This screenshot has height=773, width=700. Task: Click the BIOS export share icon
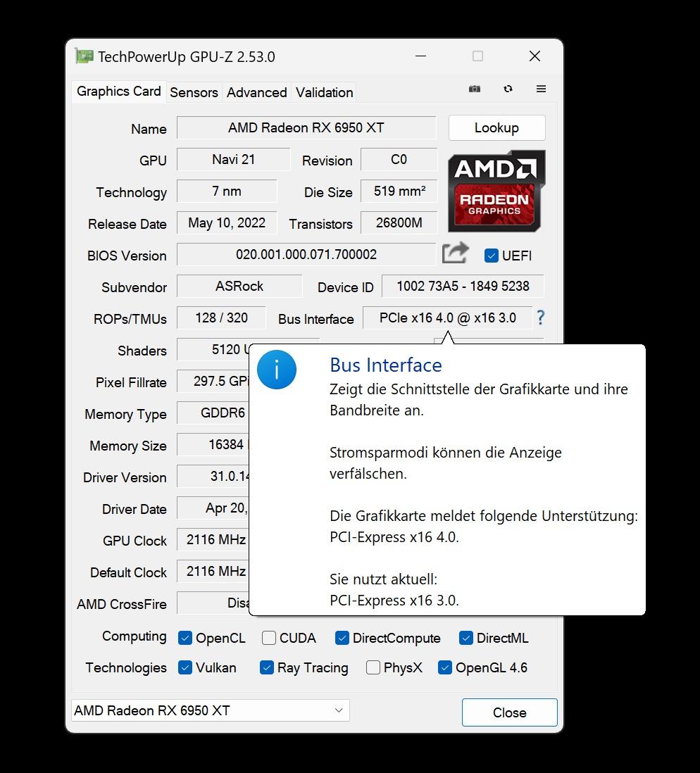click(455, 253)
